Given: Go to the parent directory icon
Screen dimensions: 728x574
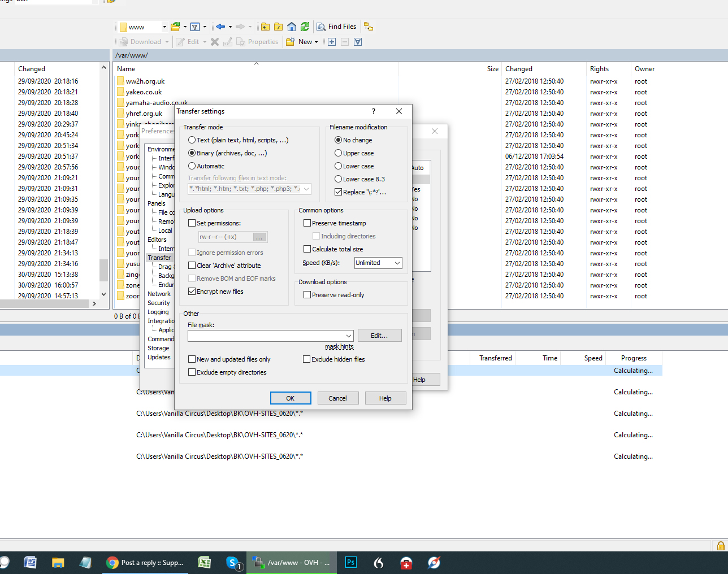Looking at the screenshot, I should pyautogui.click(x=265, y=27).
